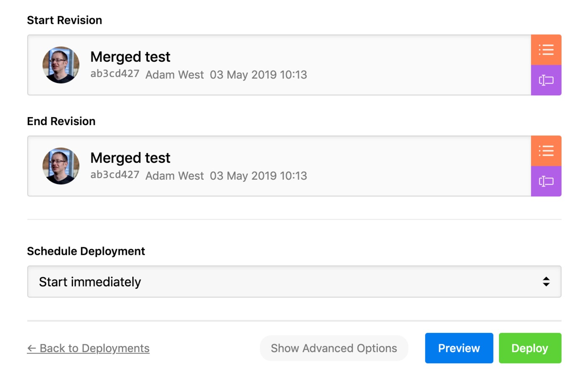Click commit hash ab3cd427 under End Revision
Screen dimensions: 588x385
point(115,175)
